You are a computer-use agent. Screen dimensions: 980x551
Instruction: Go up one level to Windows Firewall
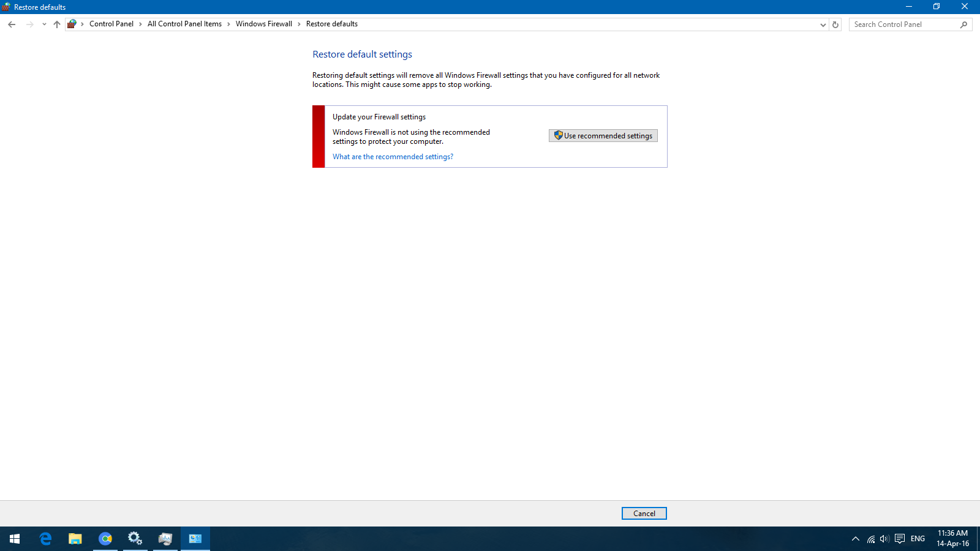click(x=57, y=24)
